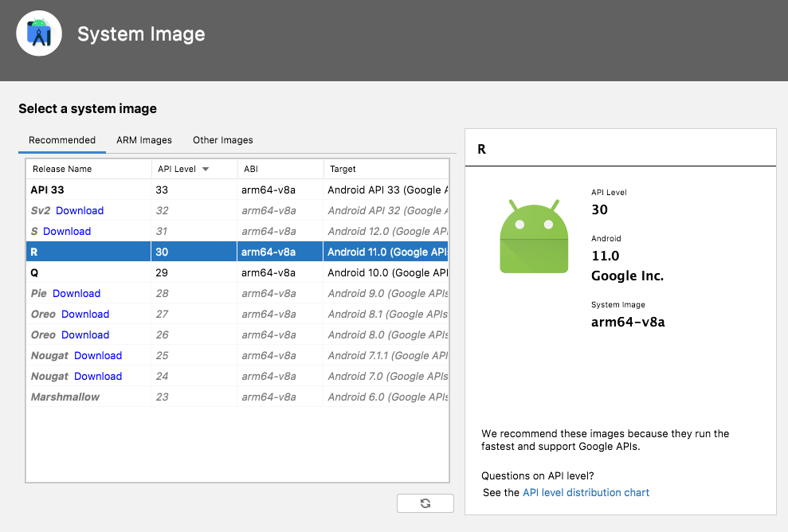This screenshot has width=788, height=532.
Task: Sort by ABI column header
Action: pos(280,169)
